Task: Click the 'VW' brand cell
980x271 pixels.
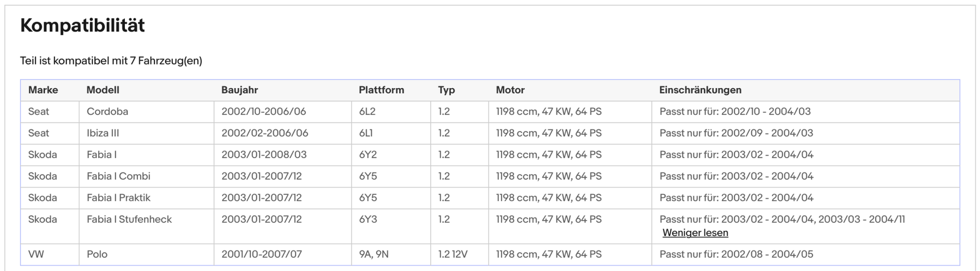Action: click(x=36, y=254)
